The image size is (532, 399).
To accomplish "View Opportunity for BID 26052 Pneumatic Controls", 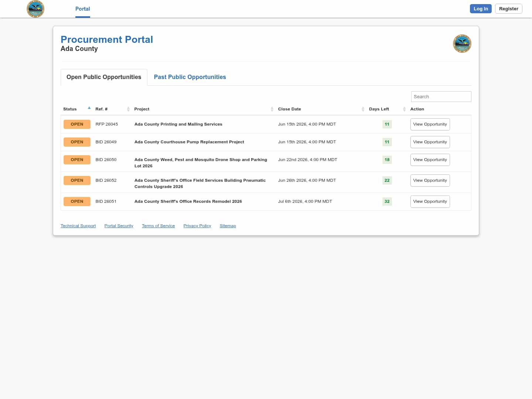I will click(430, 180).
